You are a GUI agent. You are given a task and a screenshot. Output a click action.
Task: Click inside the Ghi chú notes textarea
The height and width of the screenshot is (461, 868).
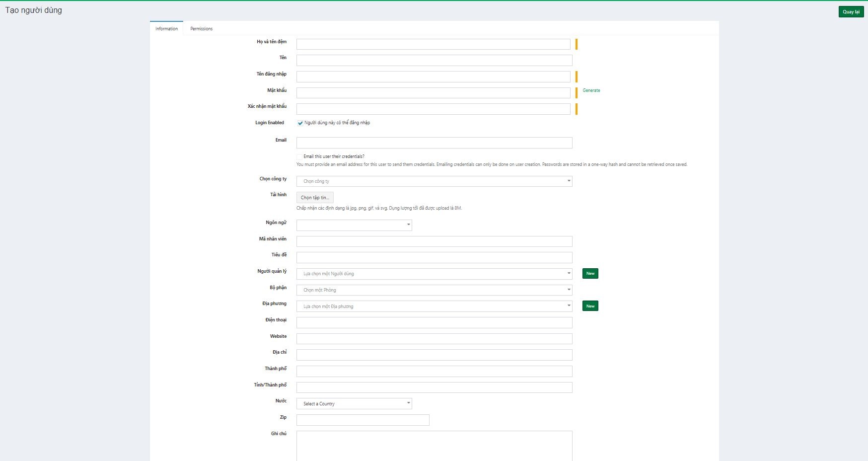point(434,446)
